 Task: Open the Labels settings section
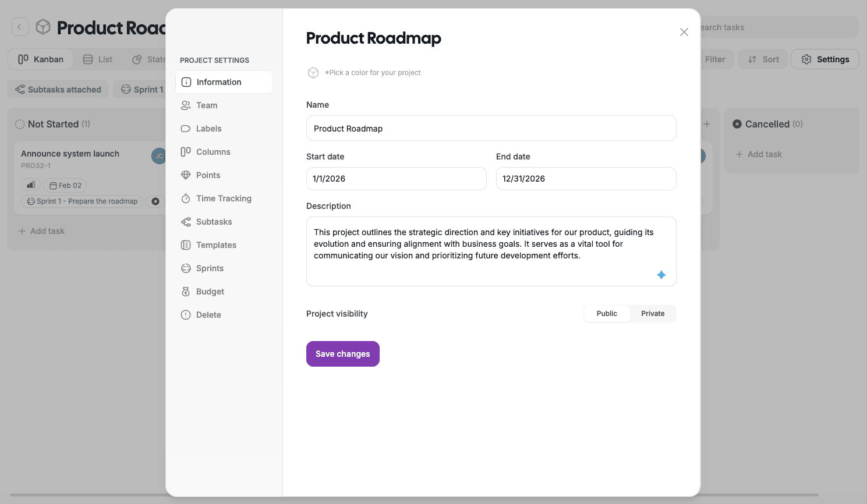208,129
